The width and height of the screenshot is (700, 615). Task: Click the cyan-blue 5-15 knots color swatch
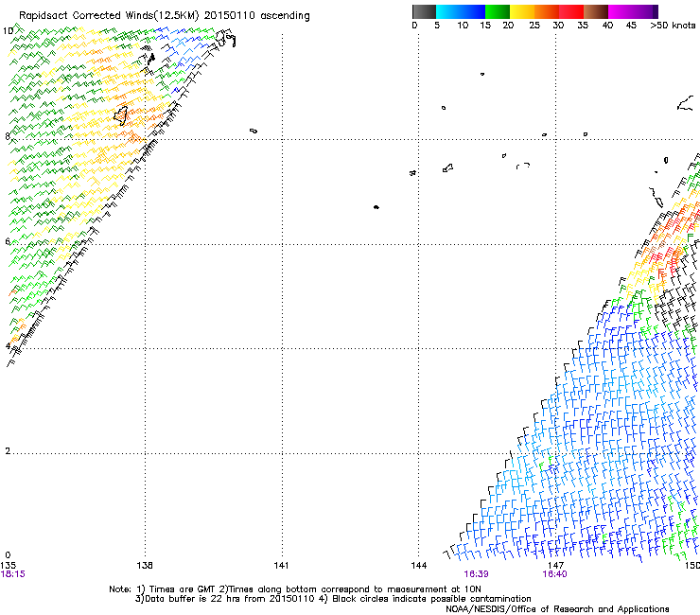[x=461, y=11]
